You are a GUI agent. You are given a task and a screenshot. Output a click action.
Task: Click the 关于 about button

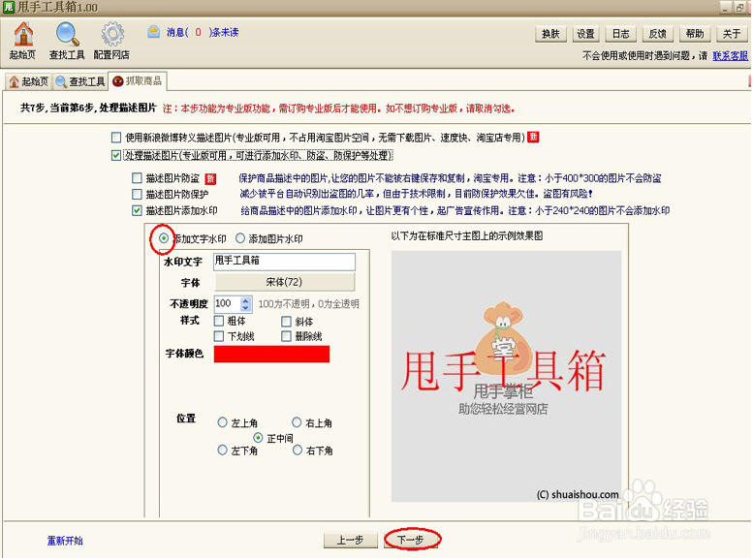732,34
